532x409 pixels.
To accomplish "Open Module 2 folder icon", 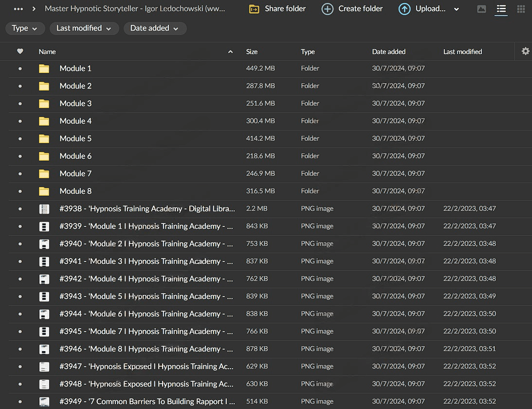I will pos(44,86).
